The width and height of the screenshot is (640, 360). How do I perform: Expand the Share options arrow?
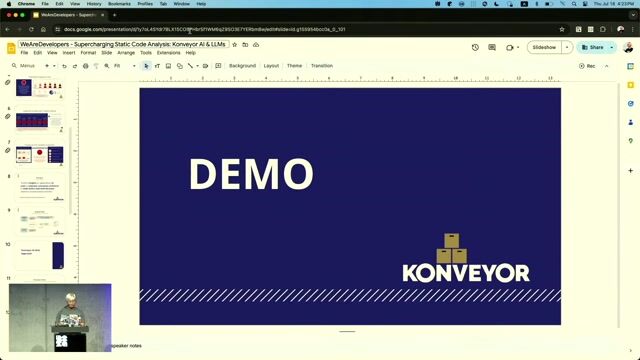612,47
